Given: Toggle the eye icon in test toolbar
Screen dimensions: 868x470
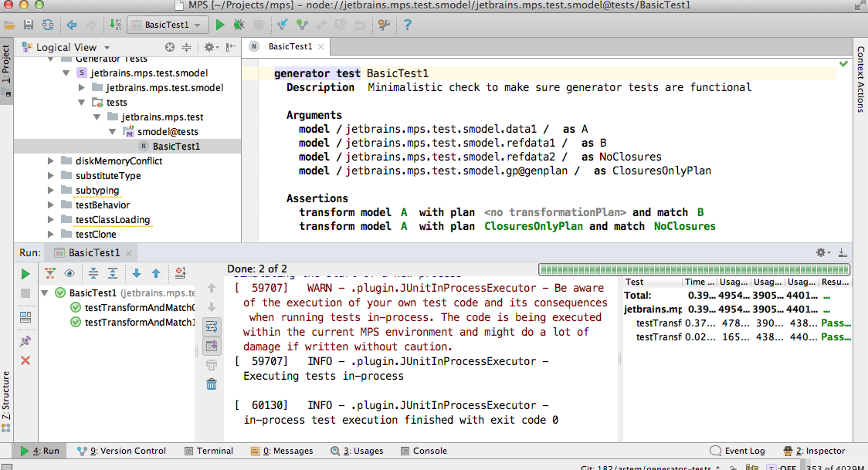Looking at the screenshot, I should (70, 273).
